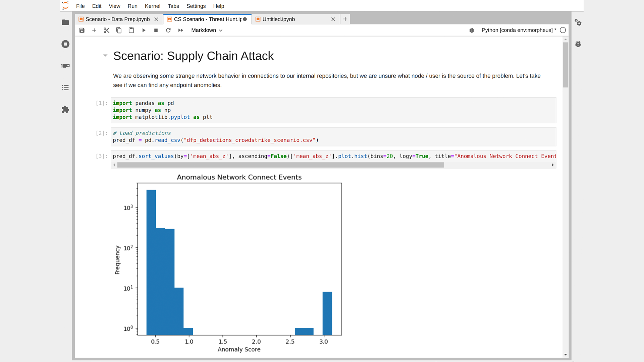This screenshot has height=362, width=644.
Task: Collapse the Scenario: Supply Chain Attack heading
Action: click(105, 56)
